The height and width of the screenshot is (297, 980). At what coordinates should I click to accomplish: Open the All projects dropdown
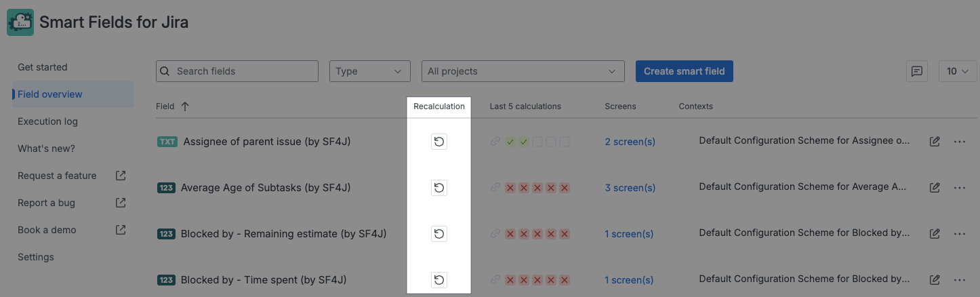[x=522, y=71]
